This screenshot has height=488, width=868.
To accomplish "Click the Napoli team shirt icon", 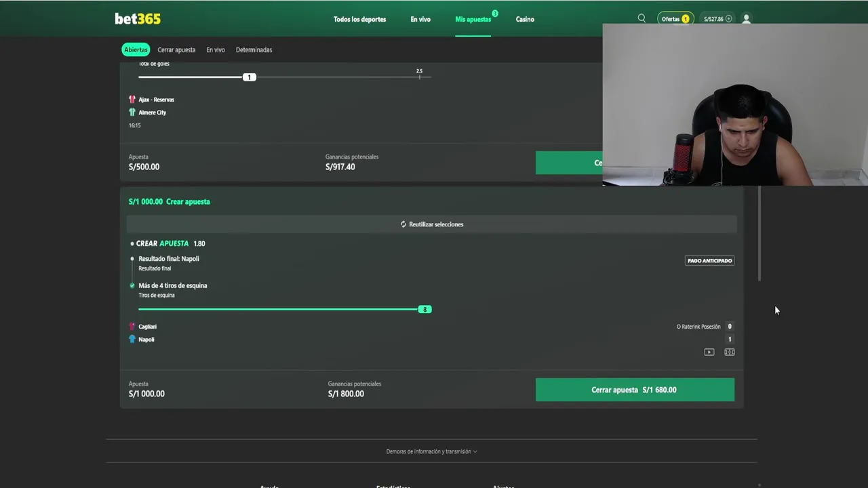I will point(132,339).
